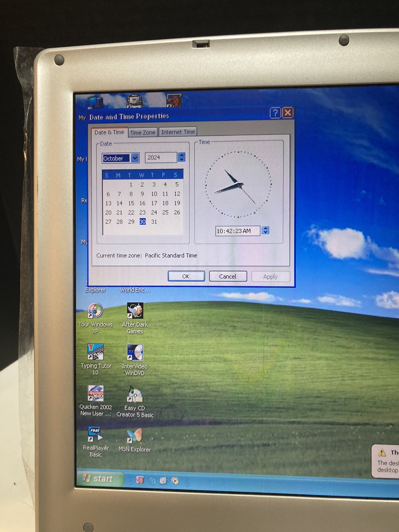
Task: Launch Easy CD Creator 5 Basic
Action: tap(135, 402)
